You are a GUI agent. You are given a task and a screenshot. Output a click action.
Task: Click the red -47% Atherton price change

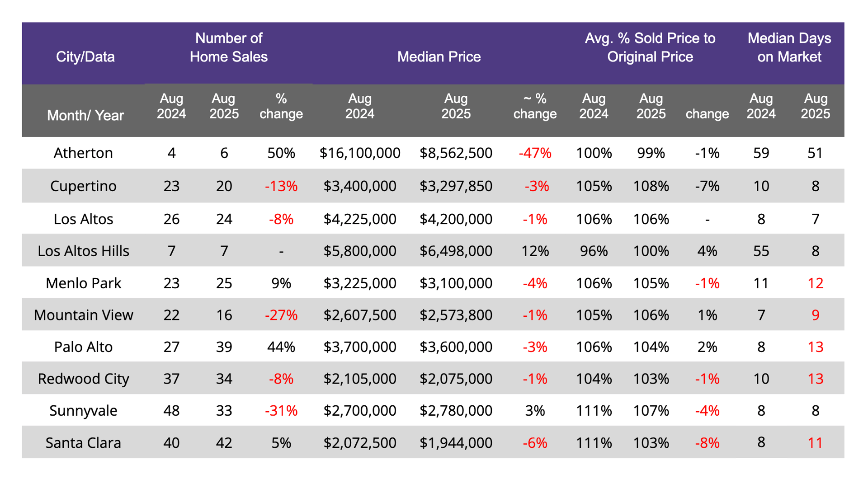pos(535,153)
